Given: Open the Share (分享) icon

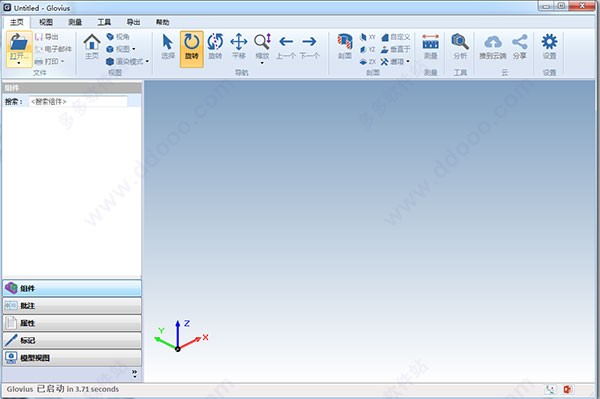Looking at the screenshot, I should (x=520, y=47).
